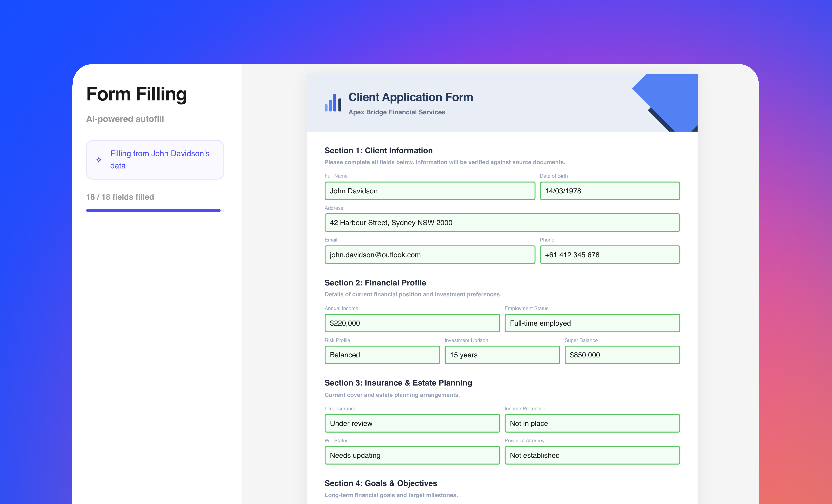Select the Full Name field

click(x=430, y=191)
